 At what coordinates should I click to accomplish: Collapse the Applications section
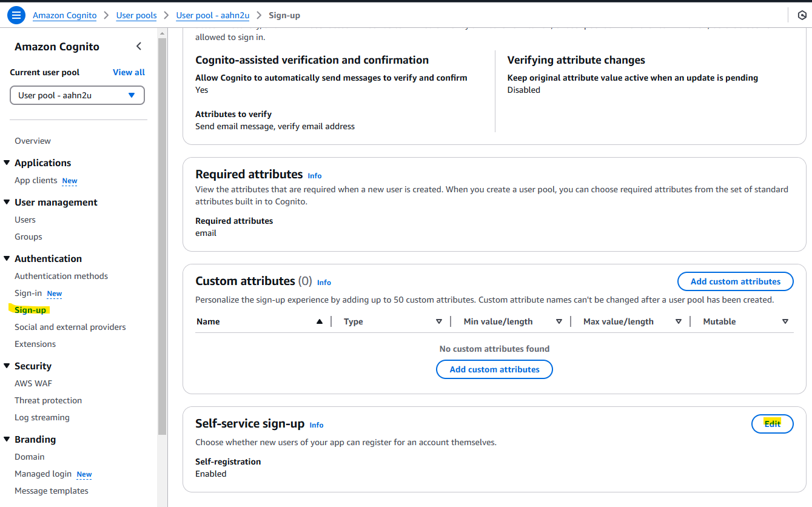7,163
